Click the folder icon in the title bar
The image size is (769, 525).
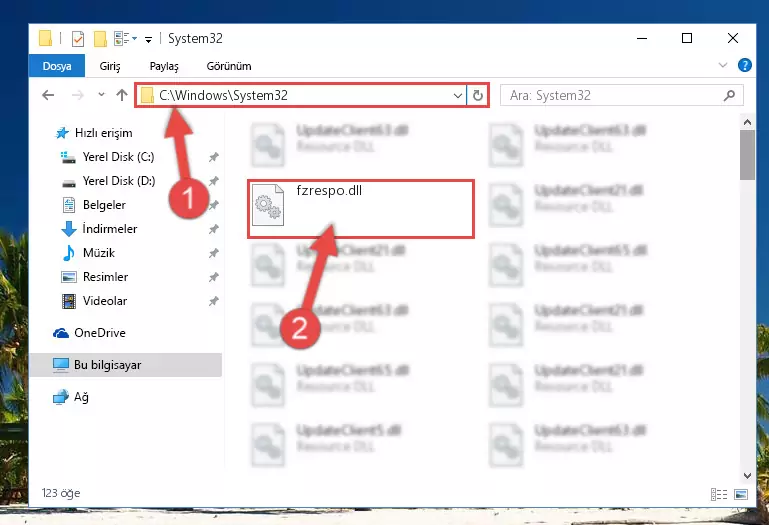45,38
